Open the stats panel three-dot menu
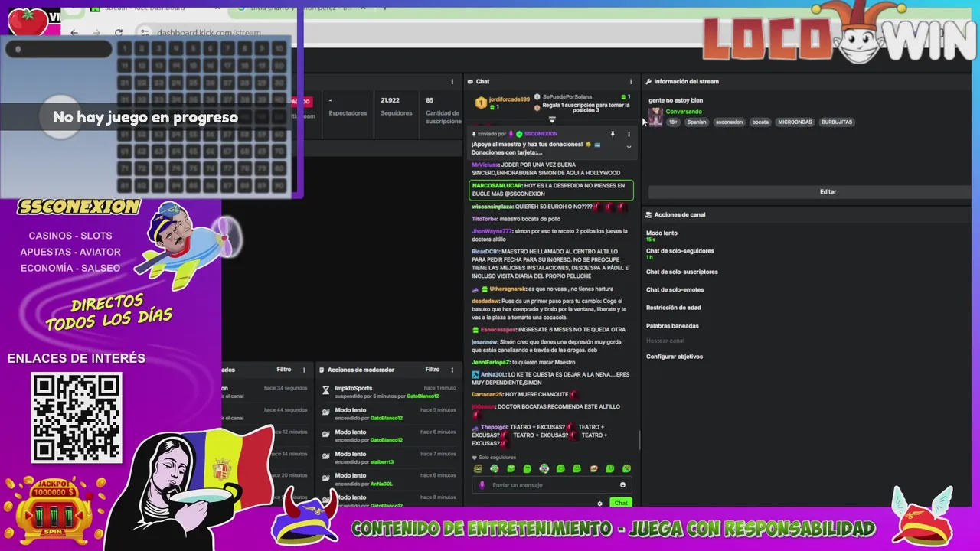980x551 pixels. point(452,81)
